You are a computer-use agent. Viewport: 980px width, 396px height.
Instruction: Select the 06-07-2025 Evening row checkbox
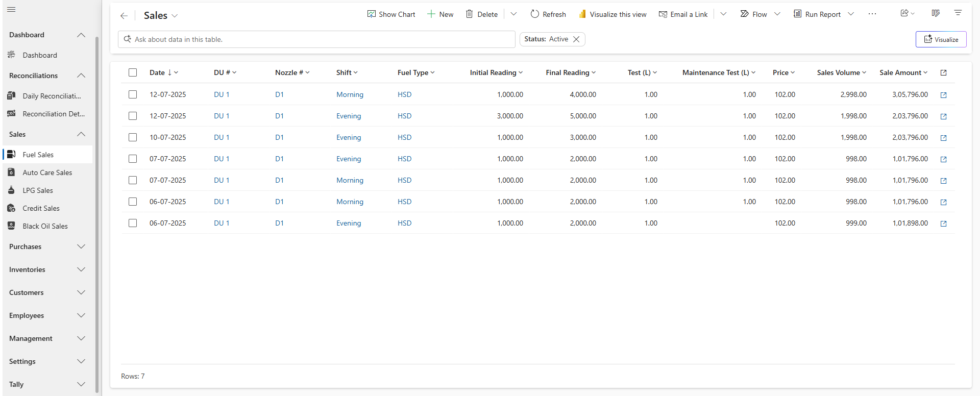(x=133, y=223)
